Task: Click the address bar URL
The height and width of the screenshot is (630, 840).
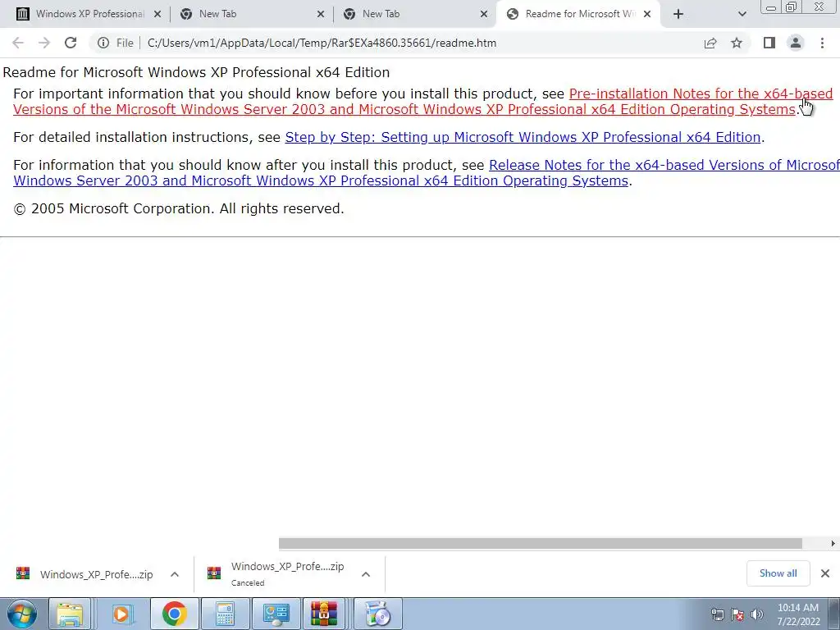Action: tap(322, 43)
